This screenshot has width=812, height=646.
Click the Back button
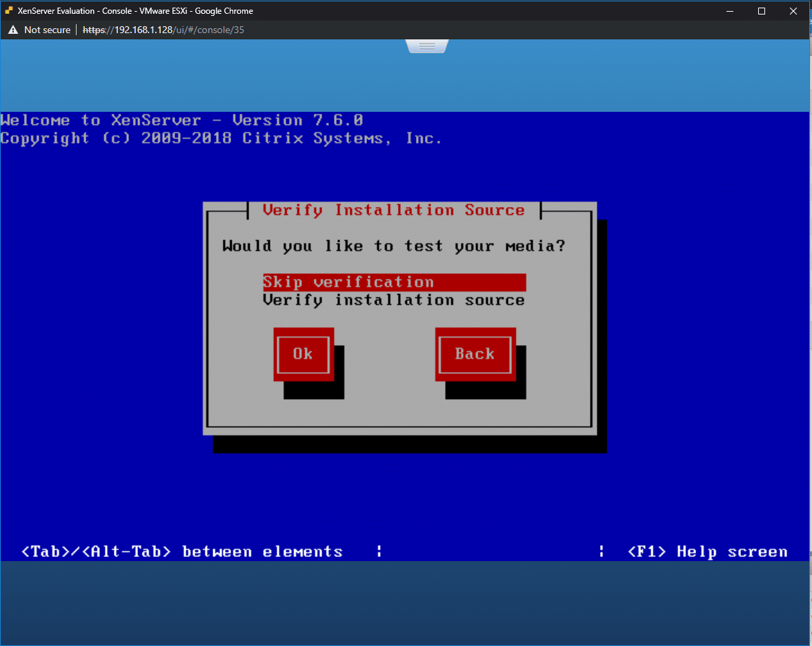(x=475, y=354)
